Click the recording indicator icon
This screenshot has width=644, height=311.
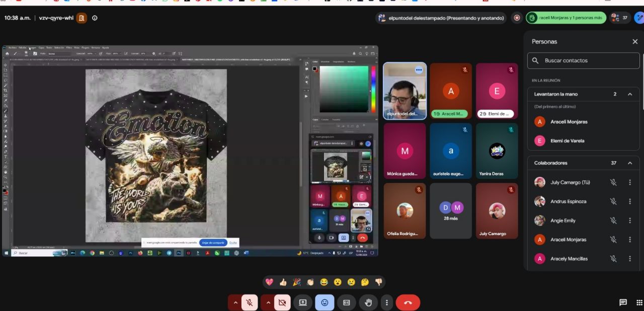517,18
